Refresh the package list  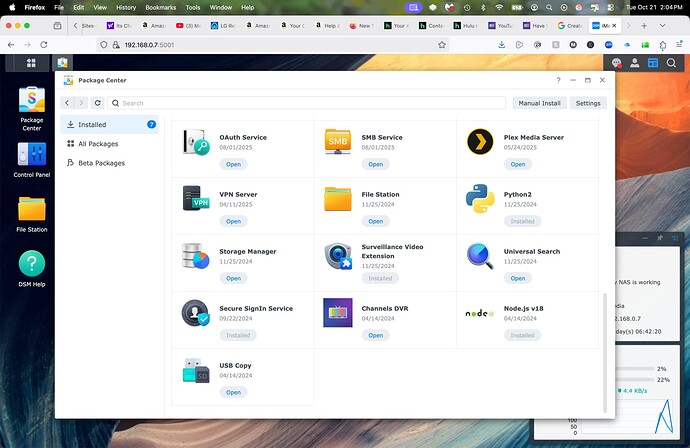pyautogui.click(x=97, y=103)
